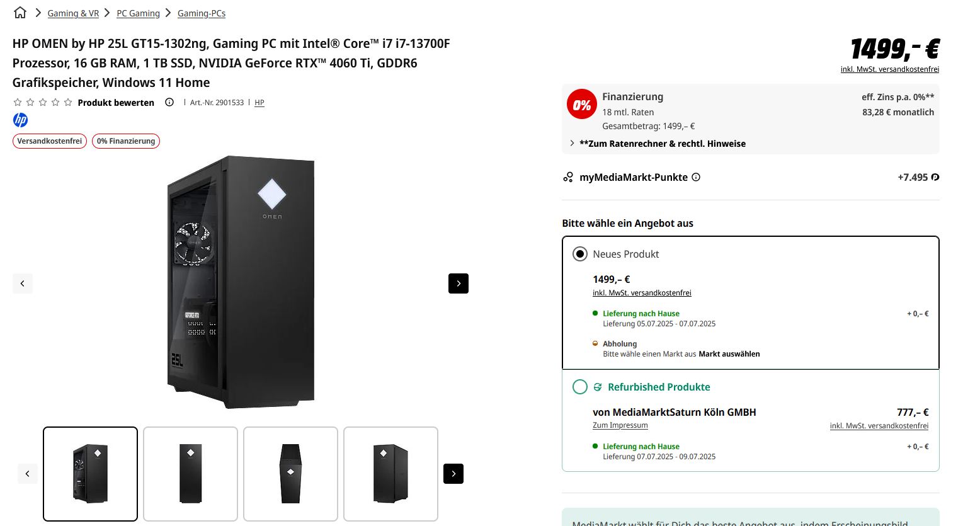980x526 pixels.
Task: Go to Gaming & VR breadcrumb
Action: click(x=73, y=13)
